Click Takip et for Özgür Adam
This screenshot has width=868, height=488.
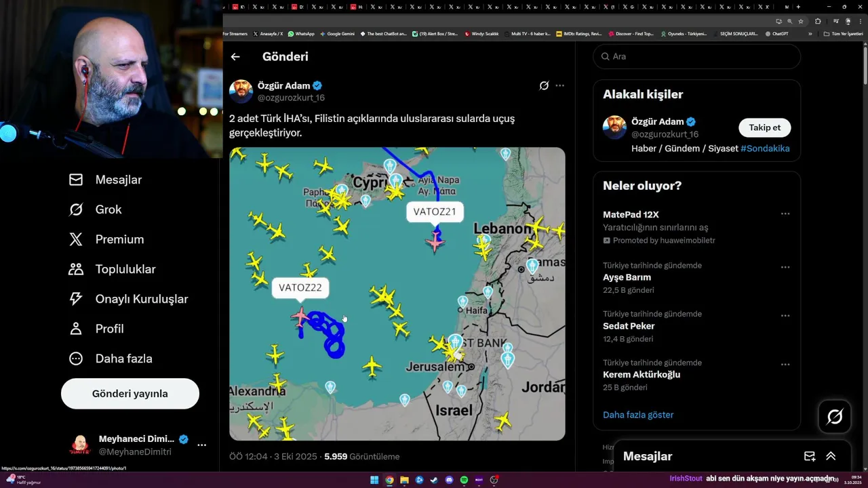(x=764, y=127)
